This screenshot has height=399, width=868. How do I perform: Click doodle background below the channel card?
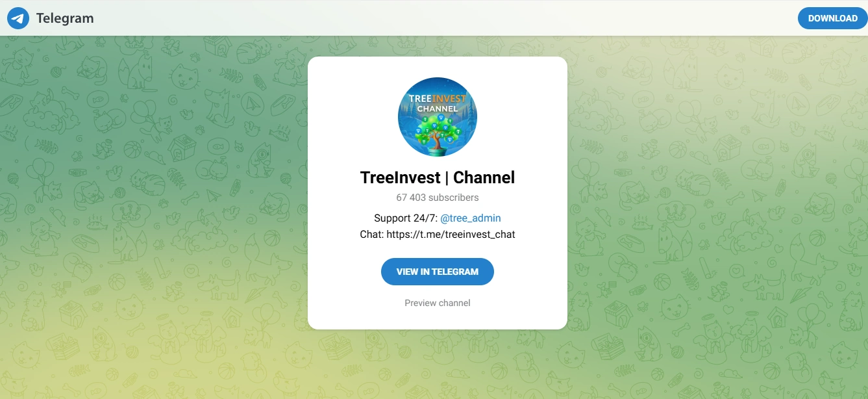pyautogui.click(x=438, y=364)
